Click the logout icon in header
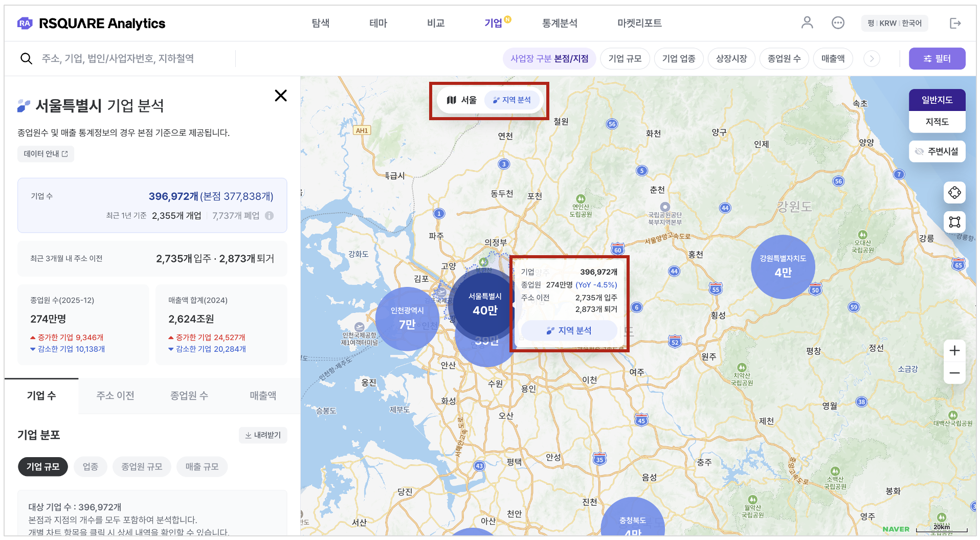The height and width of the screenshot is (540, 980). (x=954, y=24)
